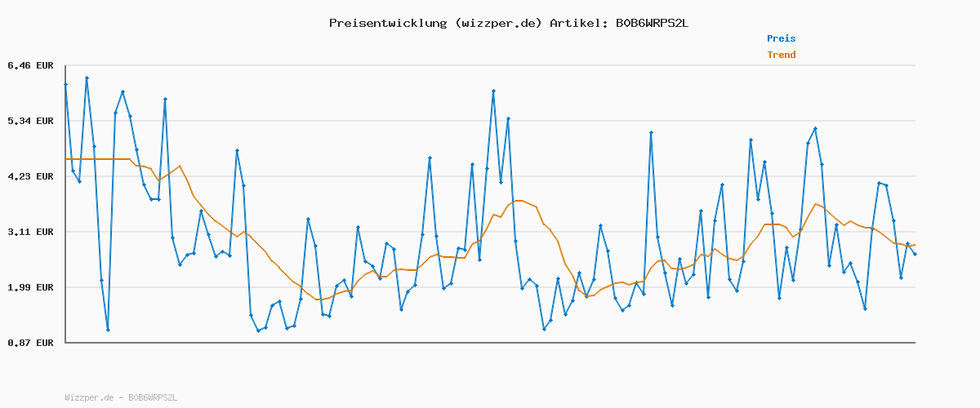Select the tallest blue peak in the chart's middle
The height and width of the screenshot is (408, 980).
tap(493, 91)
